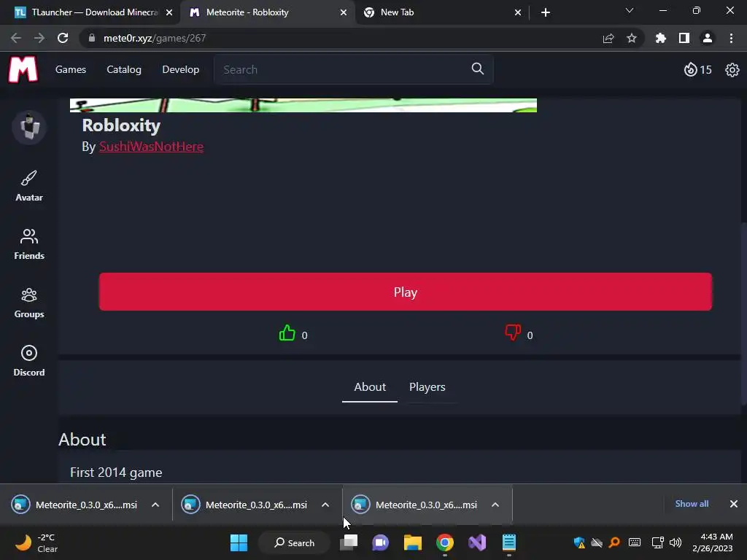Open Groups in the sidebar
This screenshot has height=560, width=747.
29,303
